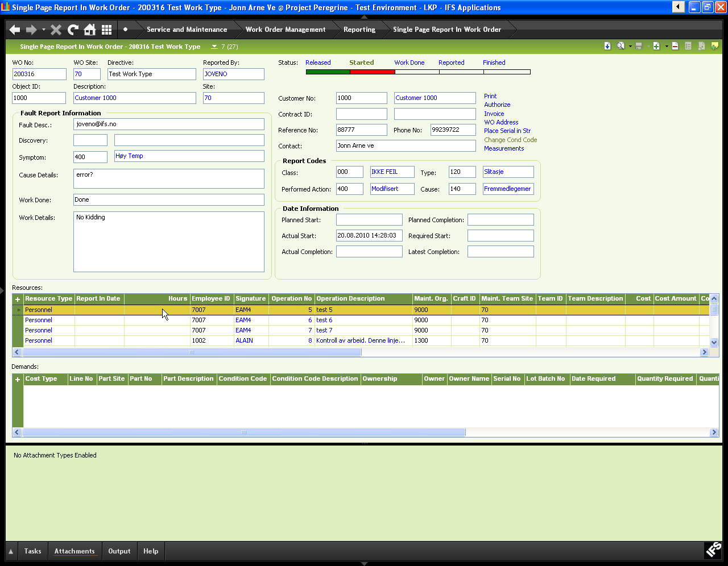Viewport: 728px width, 566px height.
Task: Create new record with green plus icon
Action: coord(656,46)
